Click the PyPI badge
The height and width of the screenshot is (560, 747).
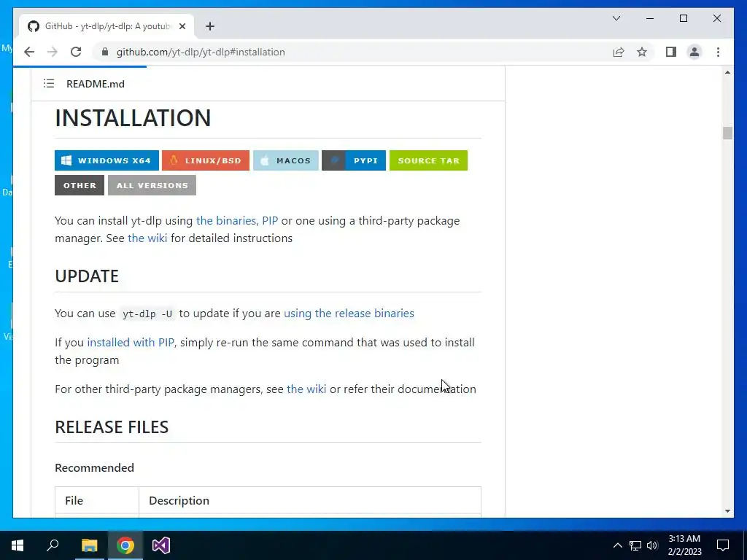pyautogui.click(x=354, y=160)
